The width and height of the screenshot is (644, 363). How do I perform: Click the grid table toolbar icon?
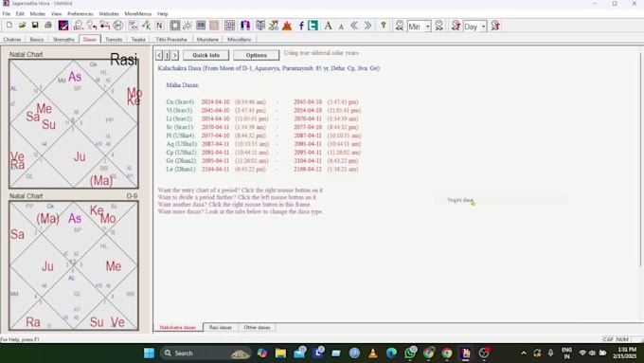(x=229, y=26)
